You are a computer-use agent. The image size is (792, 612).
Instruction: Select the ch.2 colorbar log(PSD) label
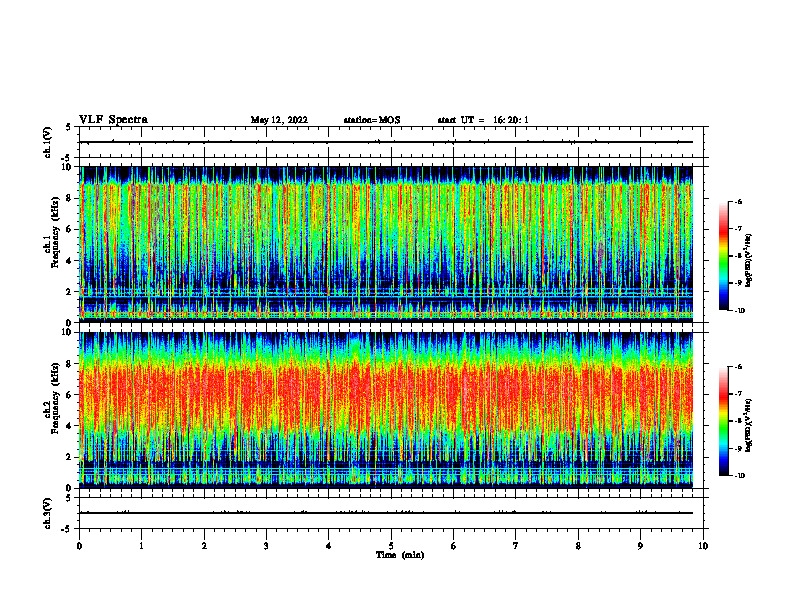click(x=749, y=425)
